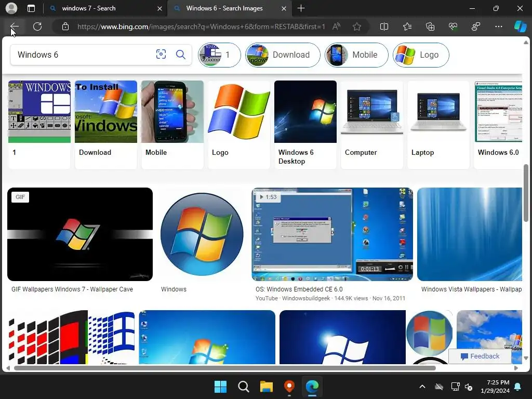
Task: Open GIF Wallpapers Windows 7 image
Action: [x=79, y=234]
